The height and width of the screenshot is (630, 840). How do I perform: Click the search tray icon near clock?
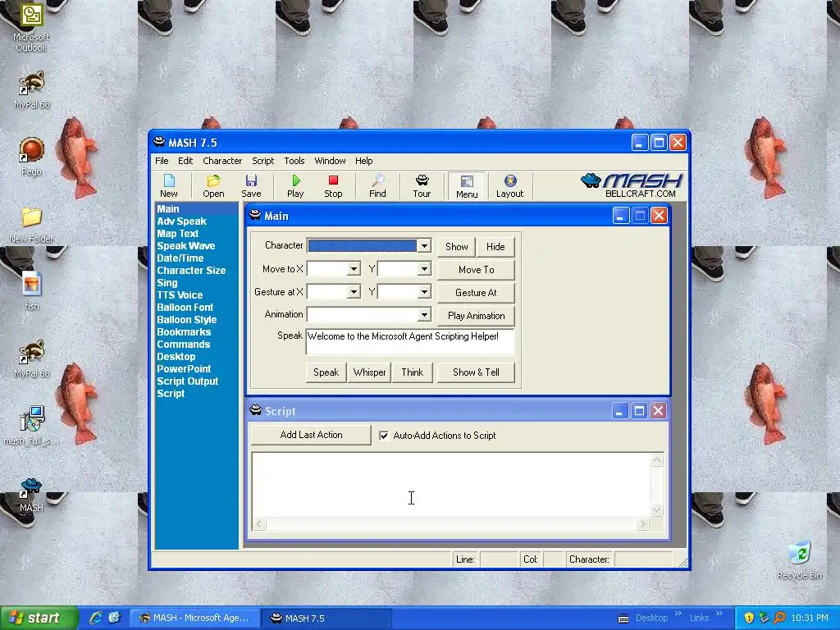pos(779,618)
